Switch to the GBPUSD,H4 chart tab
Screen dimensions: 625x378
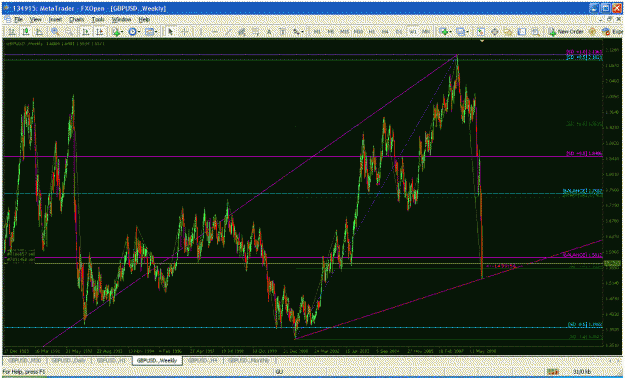tap(202, 360)
